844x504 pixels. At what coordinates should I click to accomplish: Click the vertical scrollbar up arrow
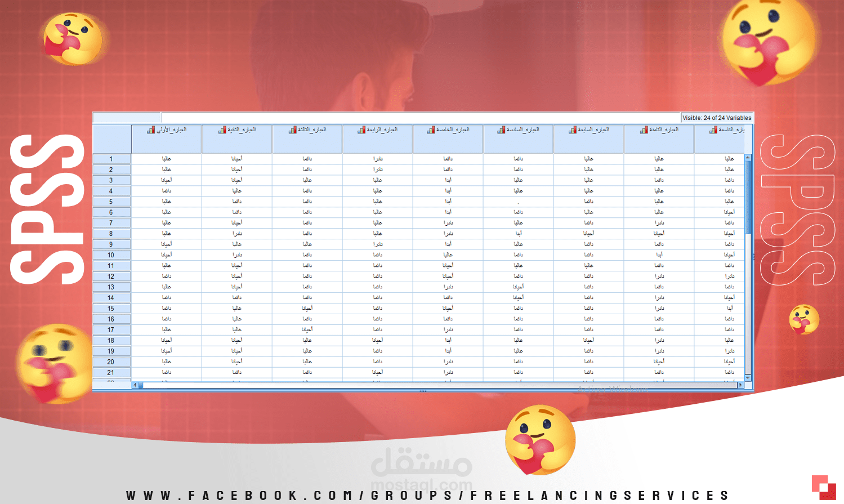(748, 157)
